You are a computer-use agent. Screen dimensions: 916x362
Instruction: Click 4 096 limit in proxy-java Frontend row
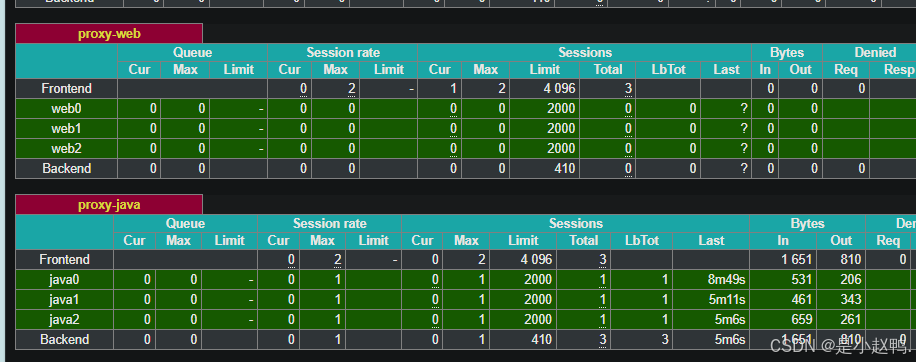(x=536, y=259)
